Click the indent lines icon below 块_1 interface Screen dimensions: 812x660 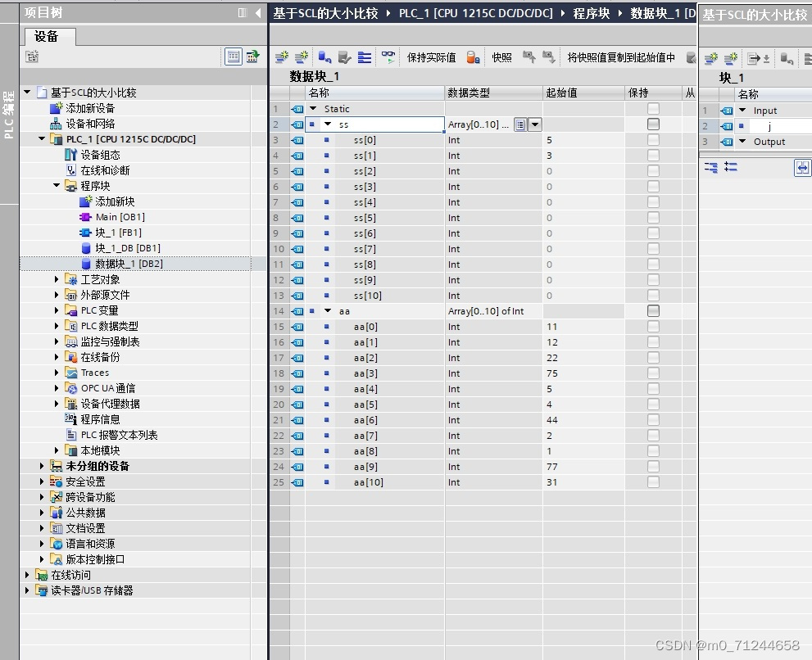(x=711, y=167)
